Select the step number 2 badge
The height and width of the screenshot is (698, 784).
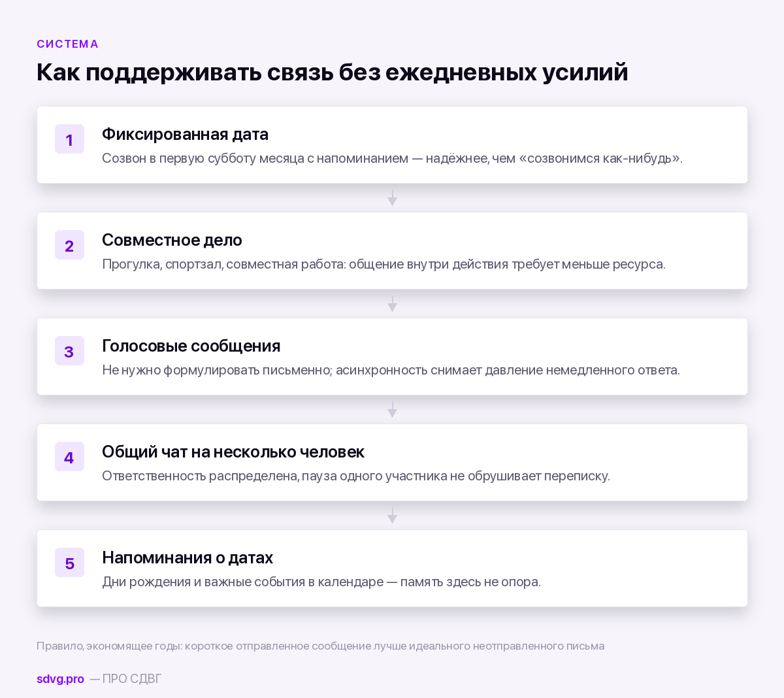[69, 245]
